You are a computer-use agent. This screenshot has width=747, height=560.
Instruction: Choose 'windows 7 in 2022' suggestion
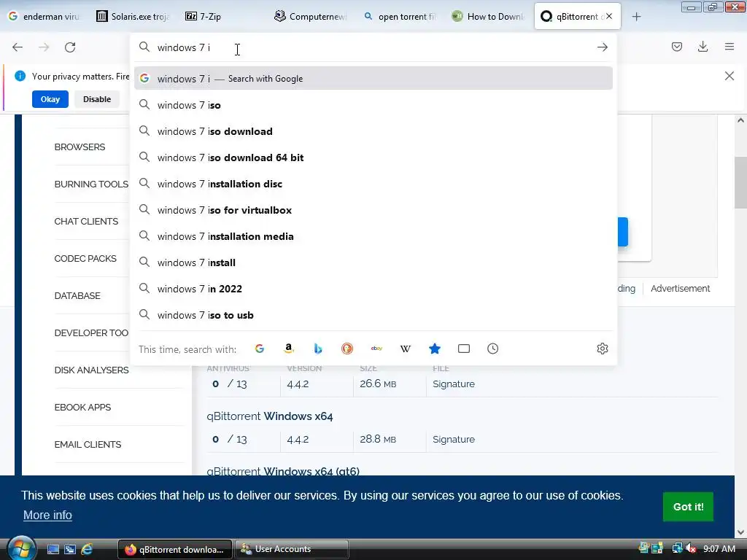pos(373,289)
